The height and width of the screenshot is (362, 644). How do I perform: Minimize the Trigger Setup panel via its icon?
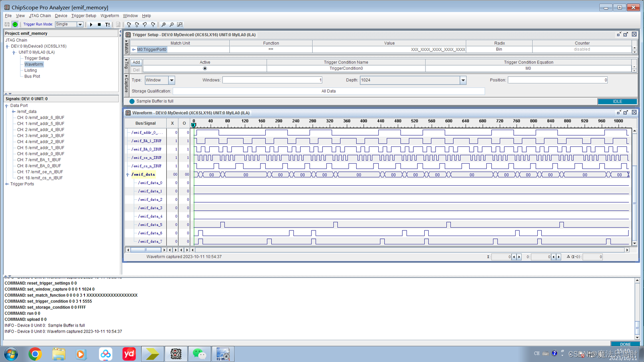(x=619, y=35)
